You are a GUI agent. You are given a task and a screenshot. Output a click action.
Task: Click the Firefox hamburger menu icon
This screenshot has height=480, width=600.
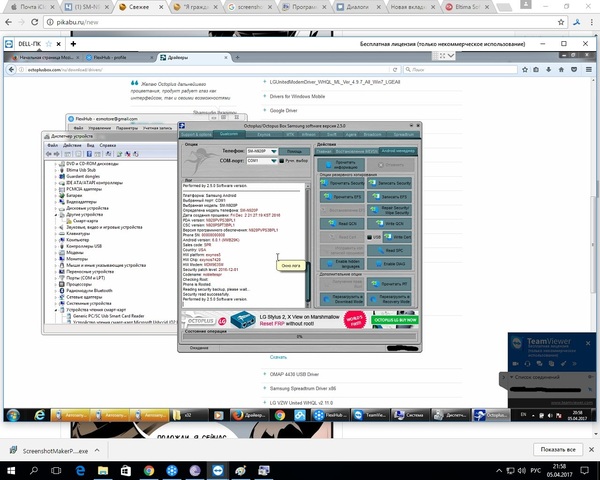click(589, 70)
